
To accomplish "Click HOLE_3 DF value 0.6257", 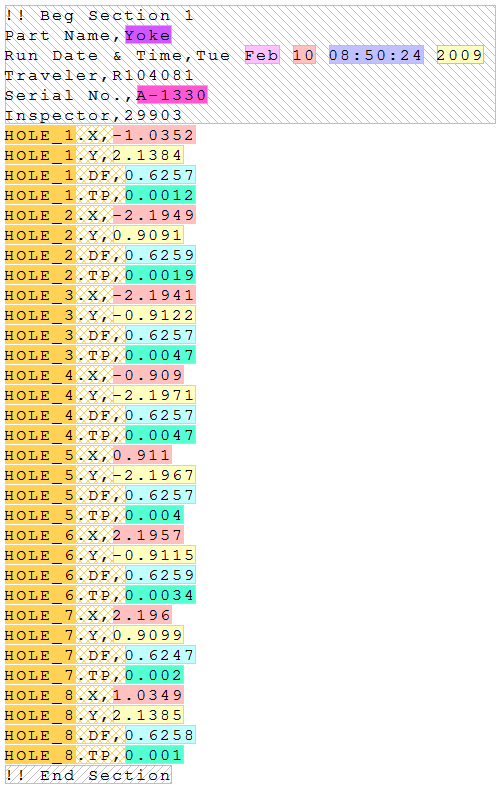I will (x=160, y=335).
